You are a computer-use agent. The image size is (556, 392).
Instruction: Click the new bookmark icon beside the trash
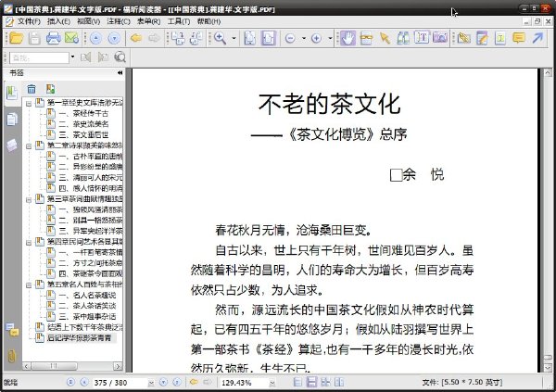click(x=50, y=89)
